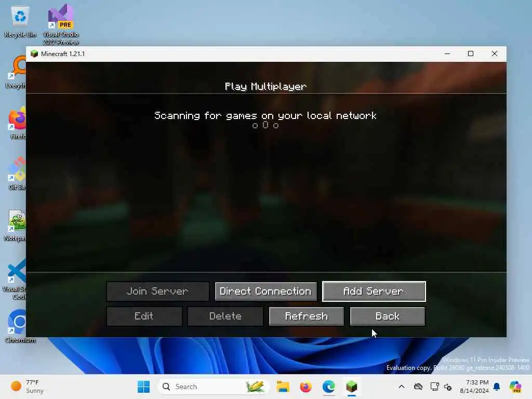Open the weather widget showing 77°F Sunny
The height and width of the screenshot is (399, 532).
pyautogui.click(x=27, y=387)
